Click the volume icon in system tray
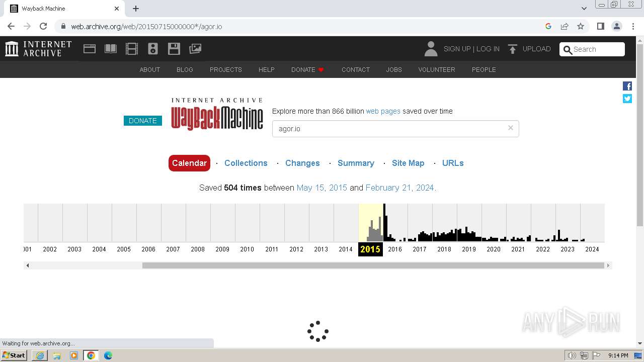 [572, 355]
